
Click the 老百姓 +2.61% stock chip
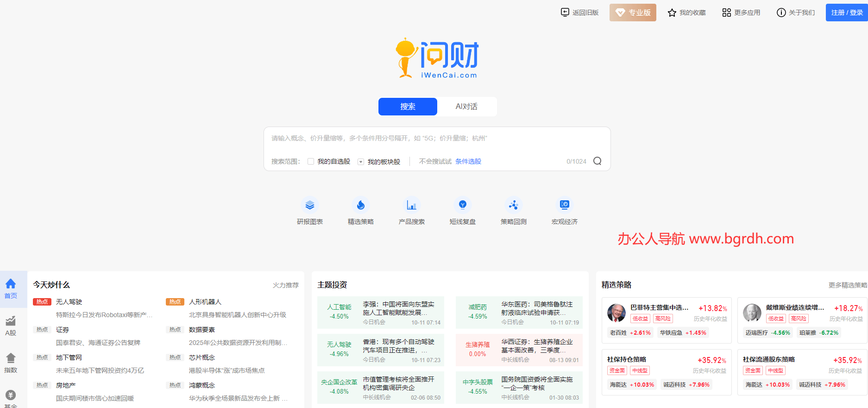(630, 333)
